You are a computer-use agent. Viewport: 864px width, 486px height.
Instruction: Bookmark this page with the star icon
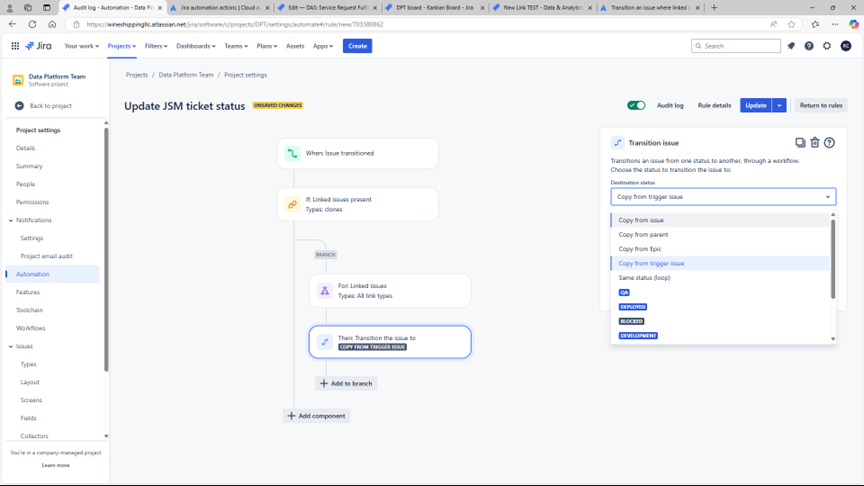[x=791, y=24]
